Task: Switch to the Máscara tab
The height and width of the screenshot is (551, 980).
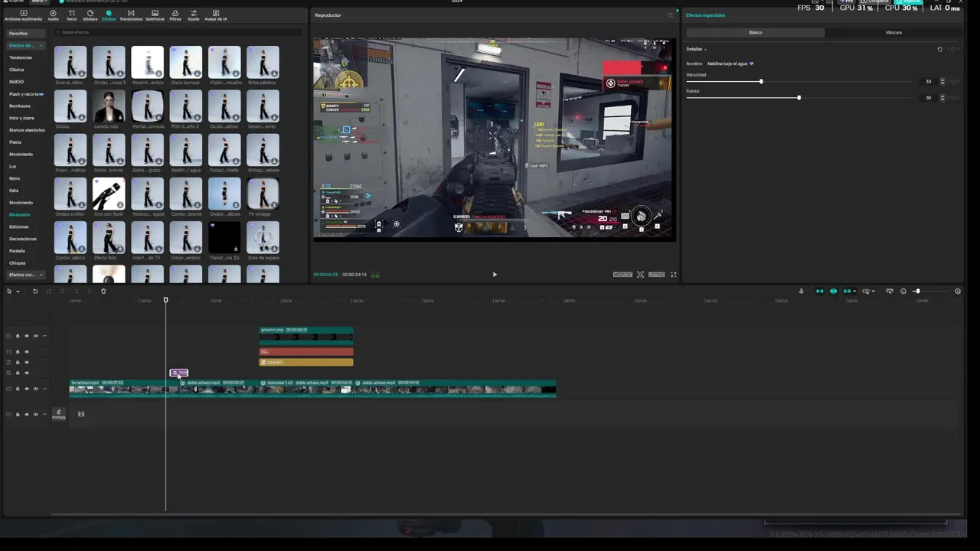Action: click(x=893, y=33)
